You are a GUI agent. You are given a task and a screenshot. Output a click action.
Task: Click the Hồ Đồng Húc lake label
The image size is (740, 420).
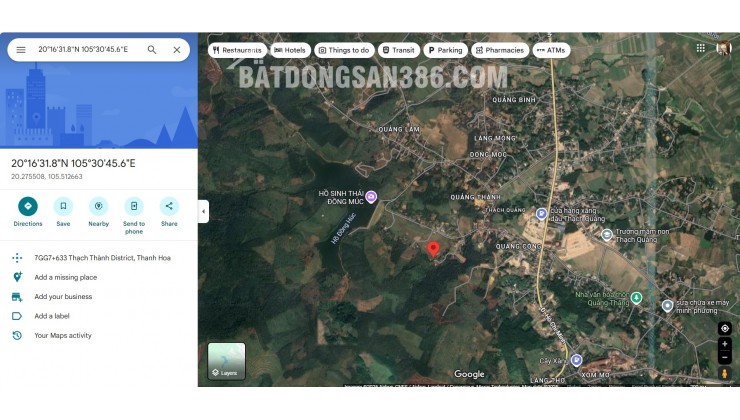(x=344, y=228)
